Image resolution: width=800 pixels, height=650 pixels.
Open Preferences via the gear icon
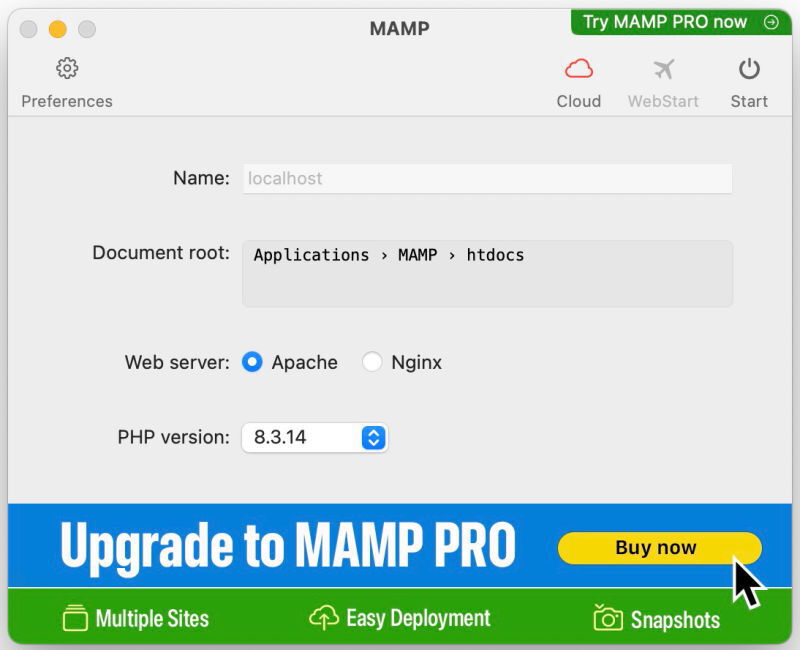67,68
